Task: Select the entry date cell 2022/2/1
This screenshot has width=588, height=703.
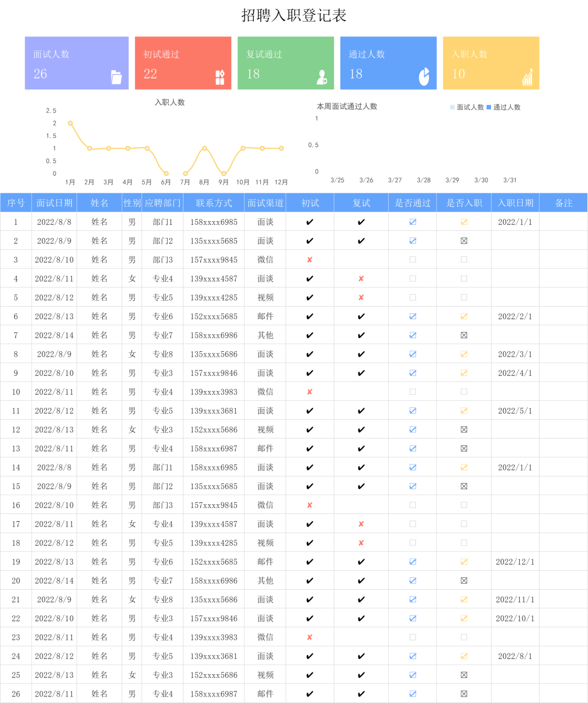Action: (515, 316)
